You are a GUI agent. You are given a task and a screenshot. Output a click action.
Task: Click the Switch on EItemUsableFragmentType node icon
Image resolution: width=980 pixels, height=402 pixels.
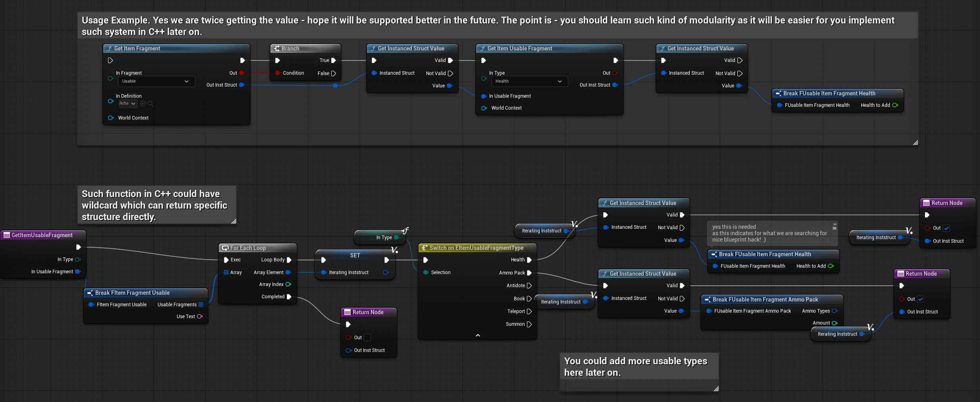(424, 248)
